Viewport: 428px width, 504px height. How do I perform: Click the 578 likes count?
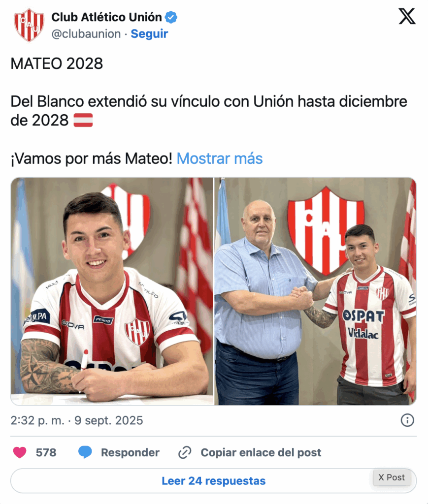click(46, 453)
